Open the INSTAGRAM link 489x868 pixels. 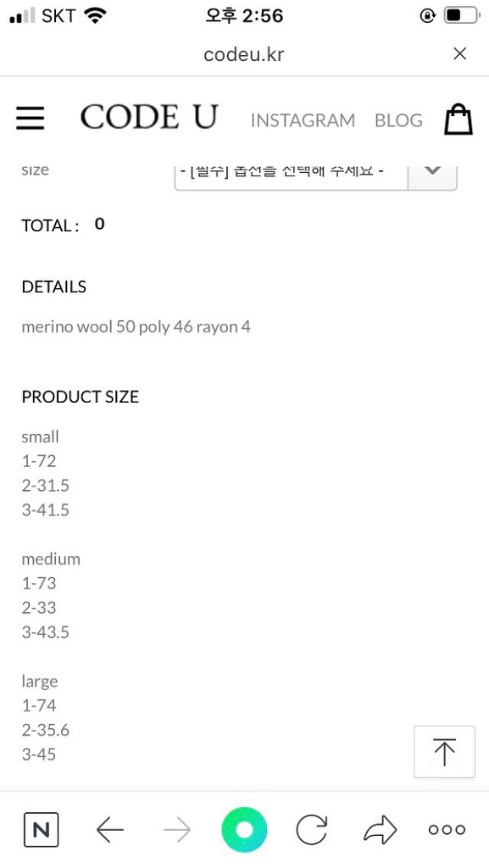coord(303,120)
